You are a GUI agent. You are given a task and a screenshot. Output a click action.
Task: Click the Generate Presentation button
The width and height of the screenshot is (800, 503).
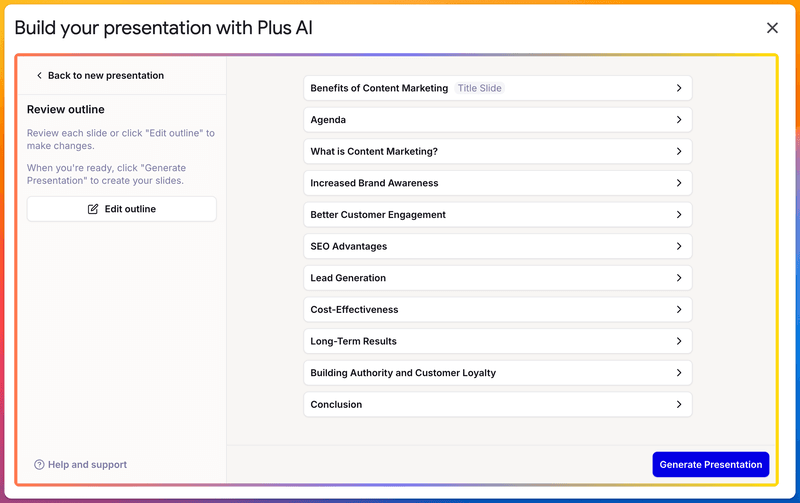click(710, 465)
